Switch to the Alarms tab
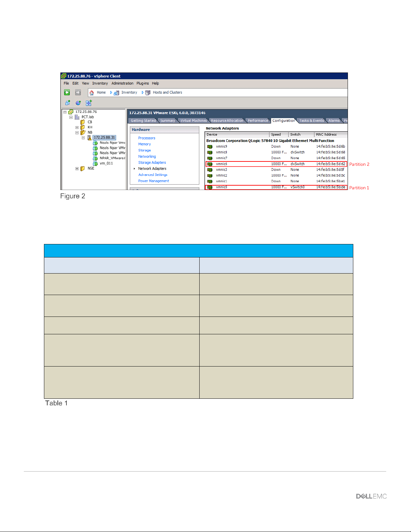 [x=334, y=121]
